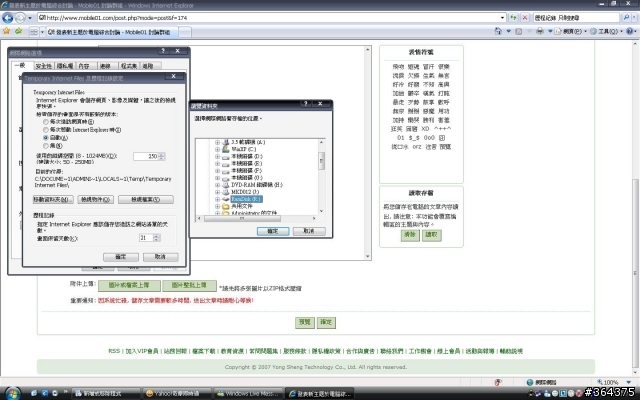Screen dimensions: 640x400
Task: Open the Page (P) menu dropdown
Action: (x=570, y=31)
